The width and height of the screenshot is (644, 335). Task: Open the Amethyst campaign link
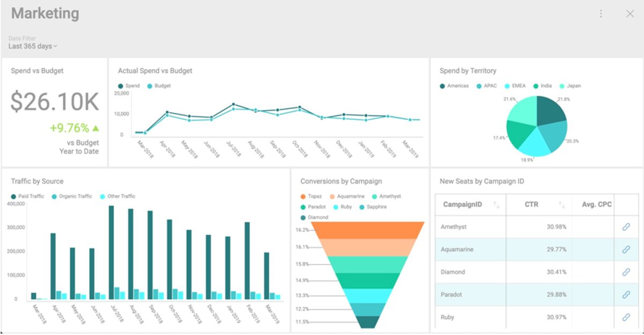(627, 227)
